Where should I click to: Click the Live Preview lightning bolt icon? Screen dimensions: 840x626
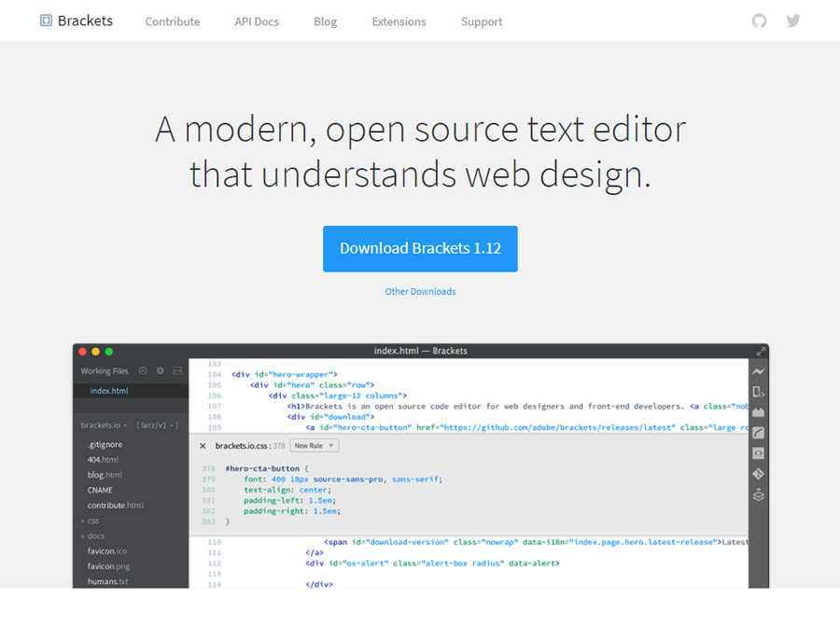(759, 371)
